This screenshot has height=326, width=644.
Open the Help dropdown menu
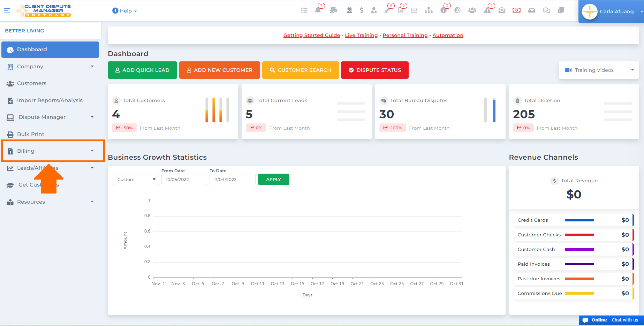coord(124,11)
